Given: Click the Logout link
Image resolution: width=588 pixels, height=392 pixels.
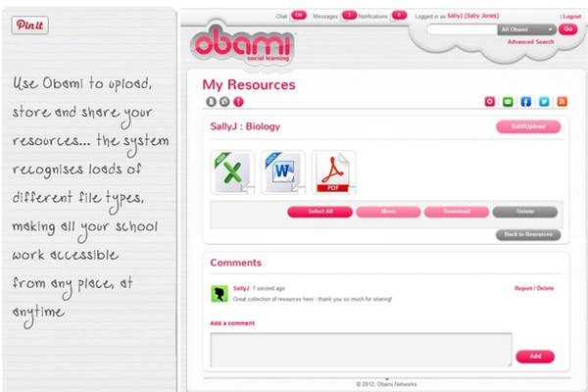Looking at the screenshot, I should tap(571, 17).
